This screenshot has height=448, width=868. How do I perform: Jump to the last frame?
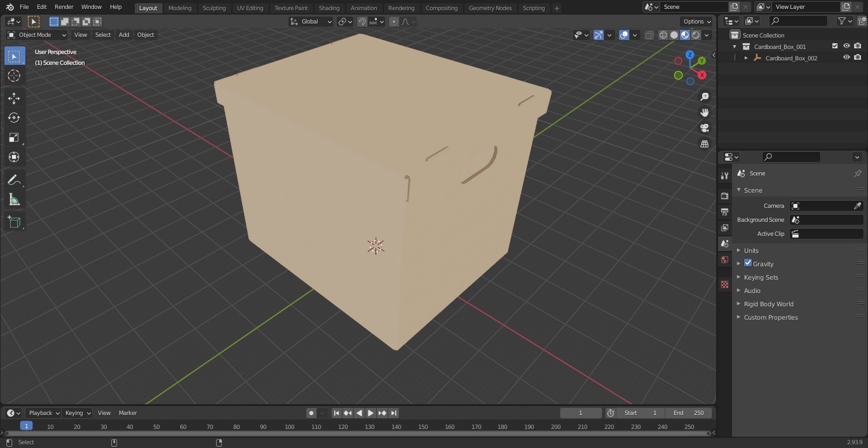point(394,413)
